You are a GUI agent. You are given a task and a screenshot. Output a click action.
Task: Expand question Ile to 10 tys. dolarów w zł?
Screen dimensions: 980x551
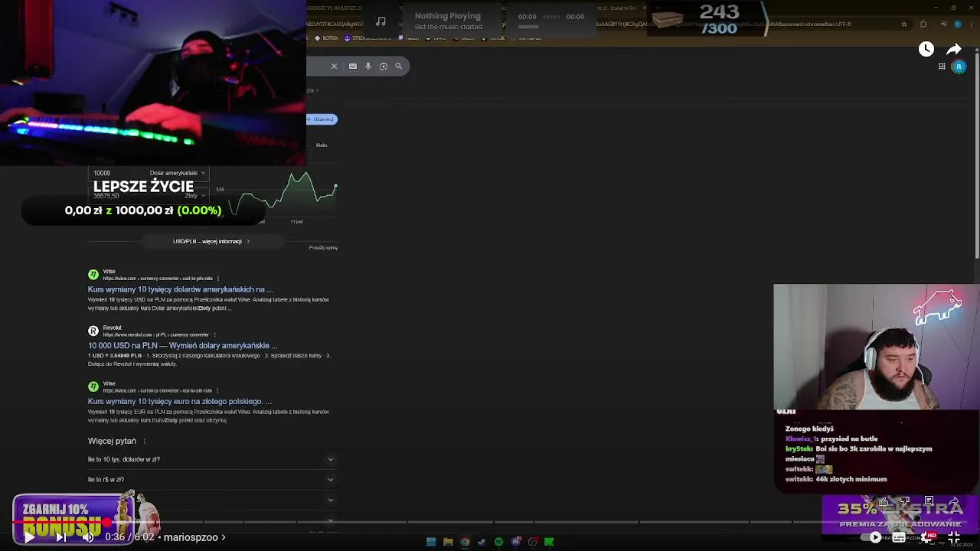(x=211, y=459)
